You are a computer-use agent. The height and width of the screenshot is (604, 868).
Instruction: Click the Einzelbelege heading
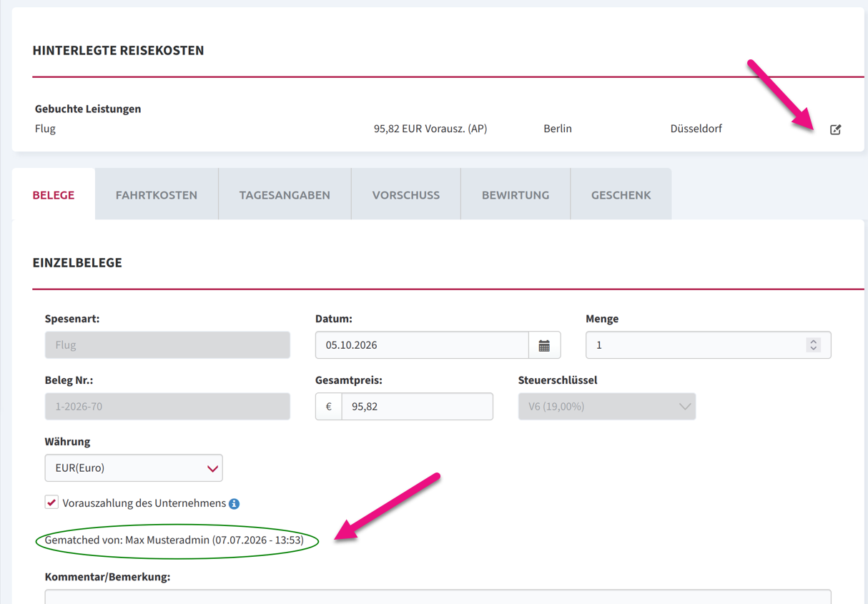tap(77, 263)
